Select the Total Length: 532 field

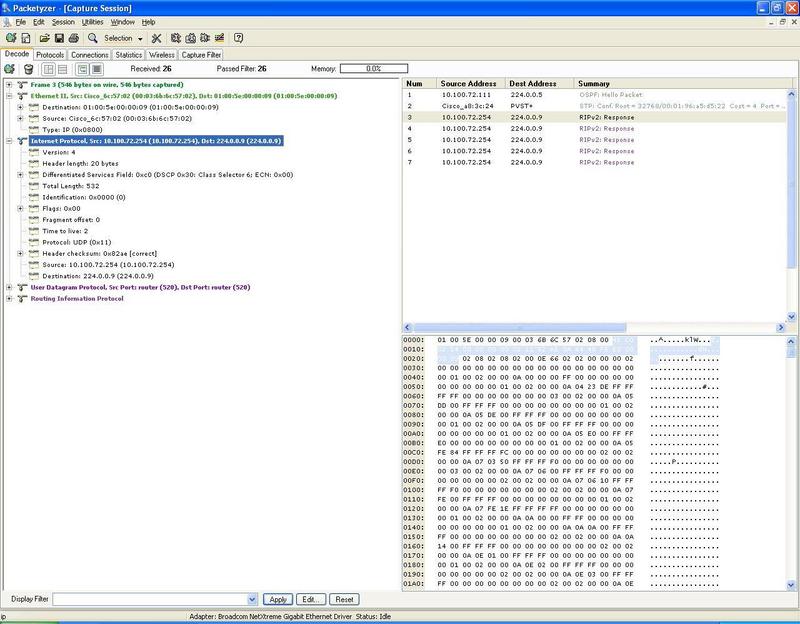point(71,186)
